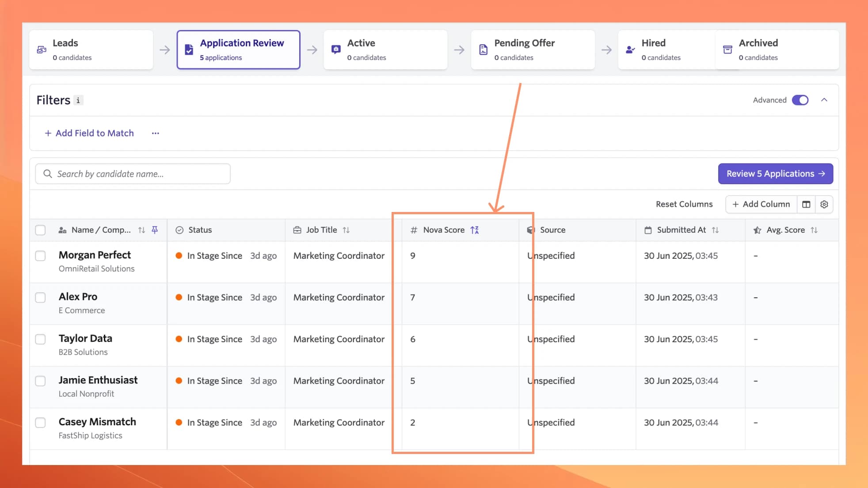The image size is (868, 488).
Task: Click the Leads stage icon
Action: (42, 49)
